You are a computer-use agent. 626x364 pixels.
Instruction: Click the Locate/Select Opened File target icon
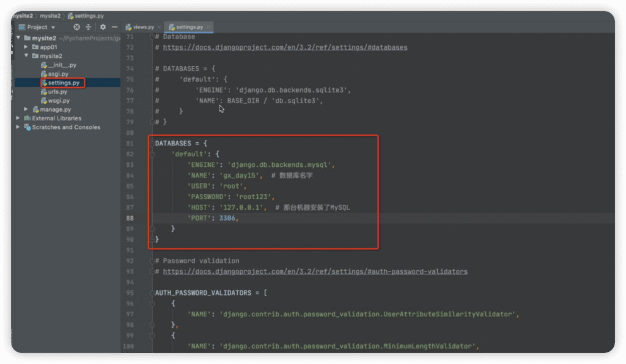coord(76,27)
